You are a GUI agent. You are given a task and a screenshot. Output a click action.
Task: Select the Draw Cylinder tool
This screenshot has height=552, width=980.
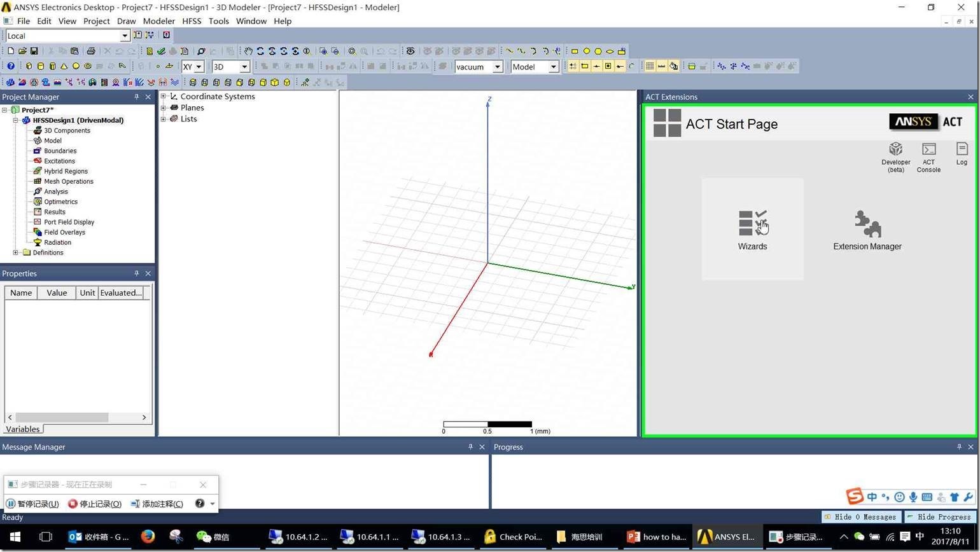41,66
